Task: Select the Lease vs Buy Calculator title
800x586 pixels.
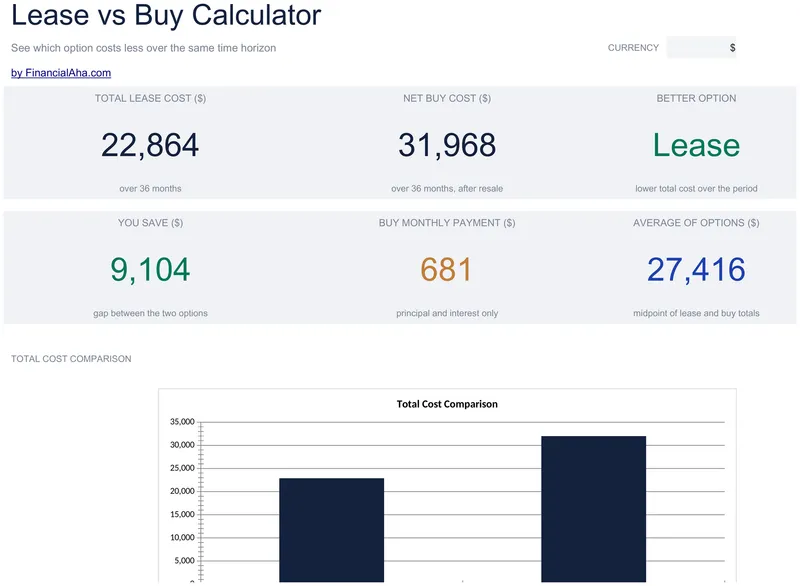Action: coord(166,15)
